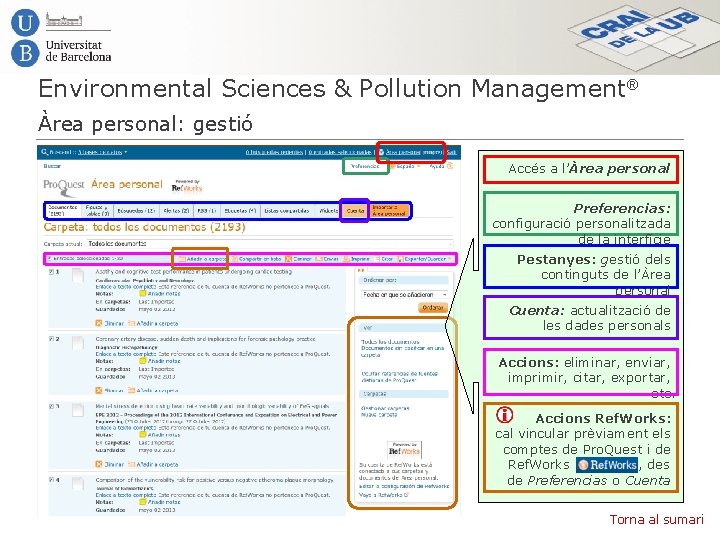Click the Universitat de Barcelona logo
The width and height of the screenshot is (720, 540).
[61, 39]
